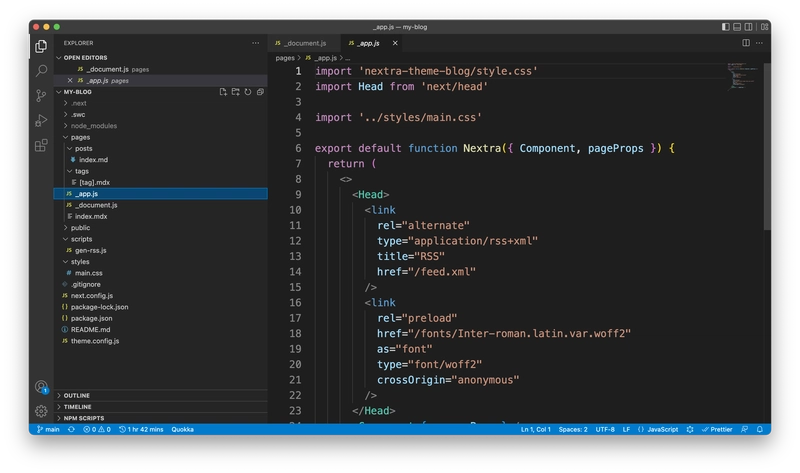Viewport: 800px width, 473px height.
Task: Toggle the bottom panel layout icon
Action: [737, 27]
